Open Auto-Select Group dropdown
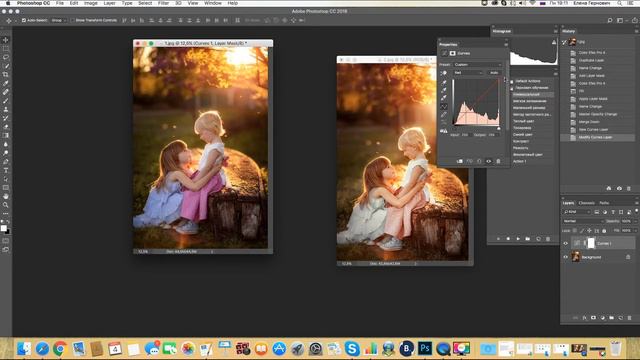Viewport: 640px width, 360px height. point(59,20)
